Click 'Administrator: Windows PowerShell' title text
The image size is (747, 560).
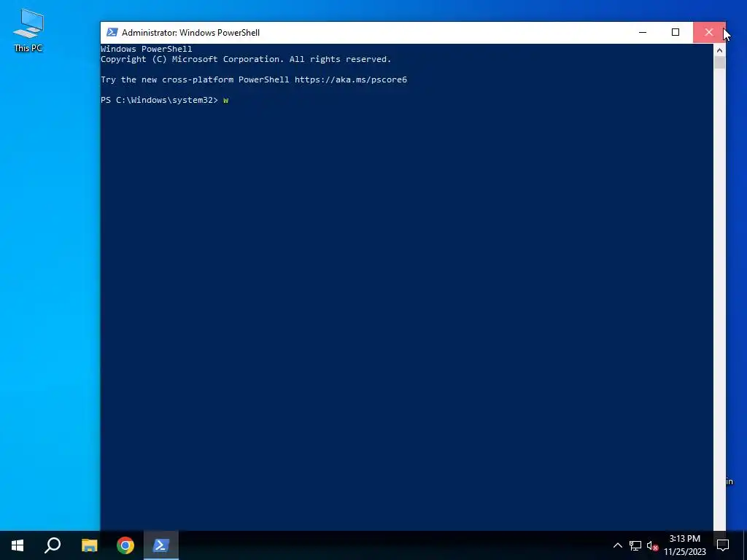click(x=190, y=32)
